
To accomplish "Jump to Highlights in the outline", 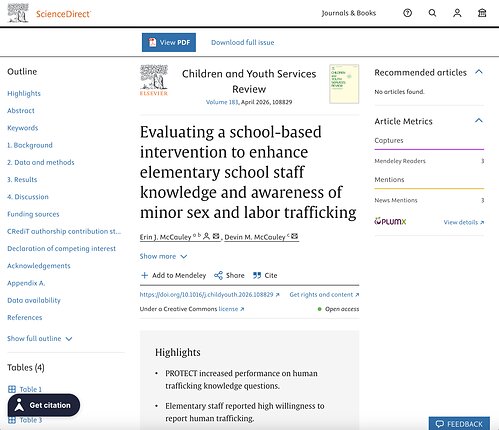I will tap(24, 94).
